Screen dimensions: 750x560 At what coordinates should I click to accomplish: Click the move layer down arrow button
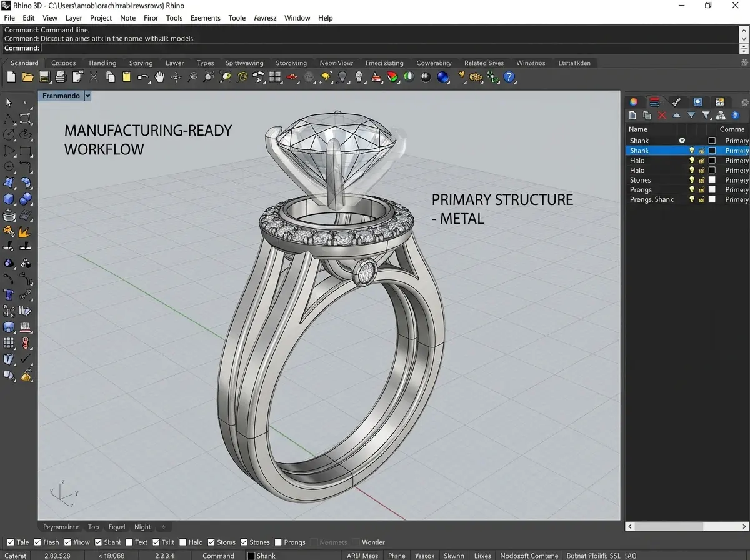coord(691,115)
